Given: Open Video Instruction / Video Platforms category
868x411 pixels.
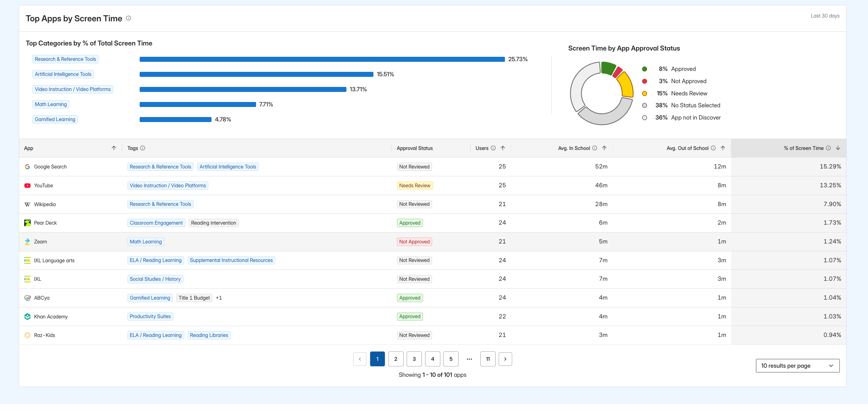Looking at the screenshot, I should 73,89.
